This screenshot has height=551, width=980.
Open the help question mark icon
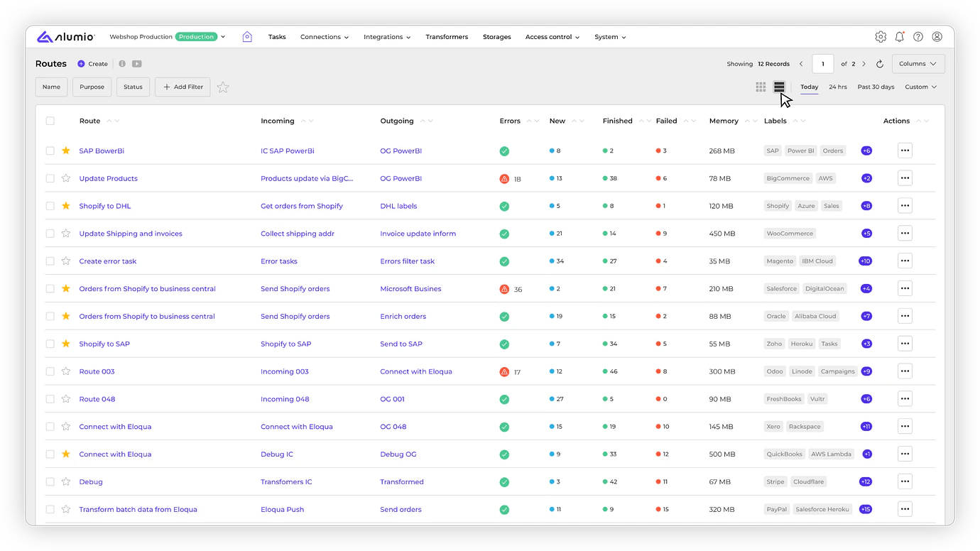click(918, 37)
